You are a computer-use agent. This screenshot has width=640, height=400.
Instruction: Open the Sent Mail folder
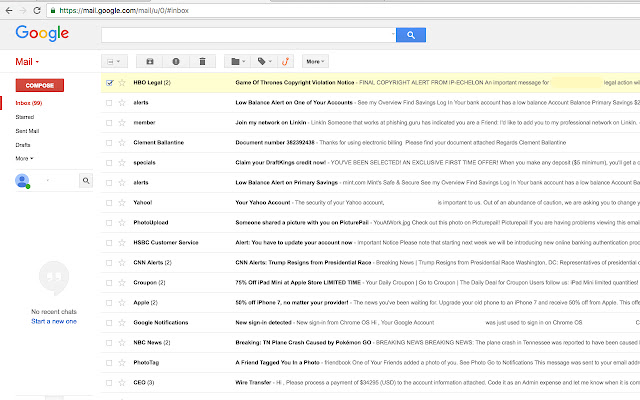pyautogui.click(x=27, y=131)
